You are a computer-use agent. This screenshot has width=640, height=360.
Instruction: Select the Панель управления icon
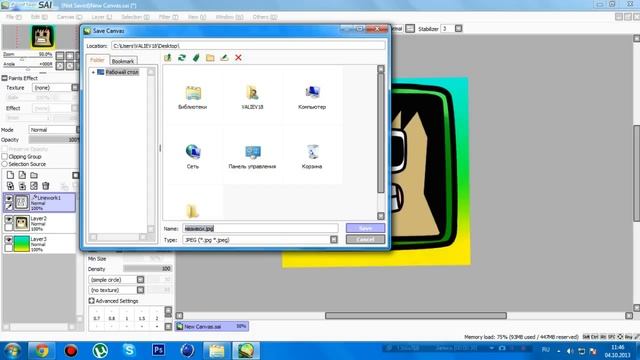[252, 156]
